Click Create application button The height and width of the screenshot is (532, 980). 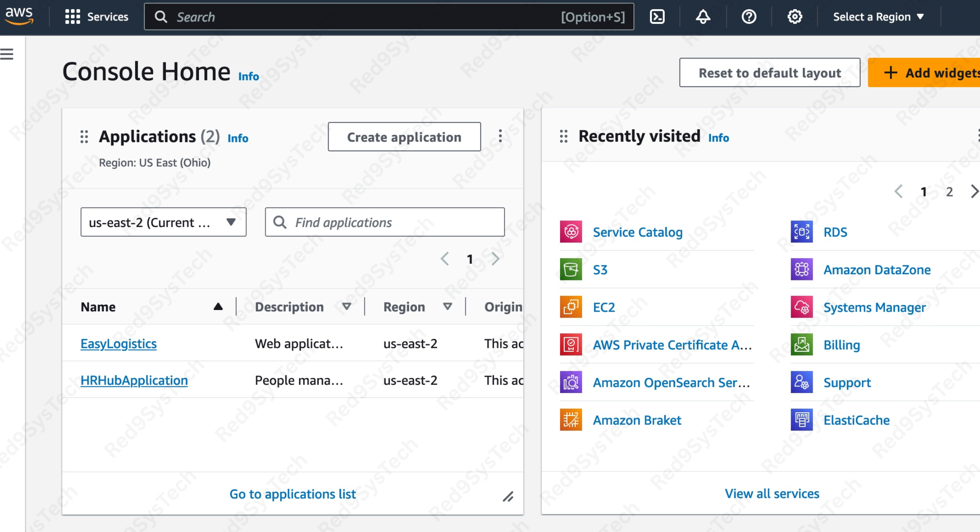(x=404, y=137)
